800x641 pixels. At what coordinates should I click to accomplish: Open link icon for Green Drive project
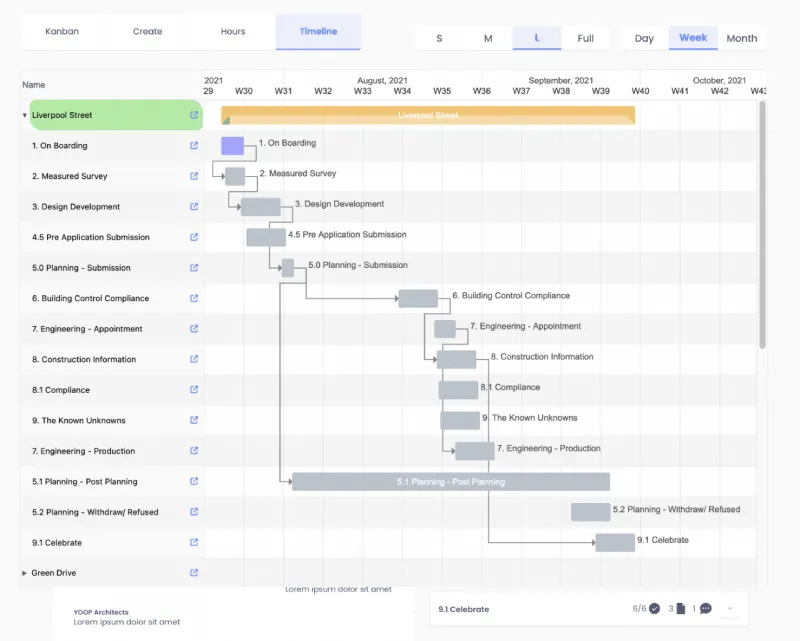194,573
